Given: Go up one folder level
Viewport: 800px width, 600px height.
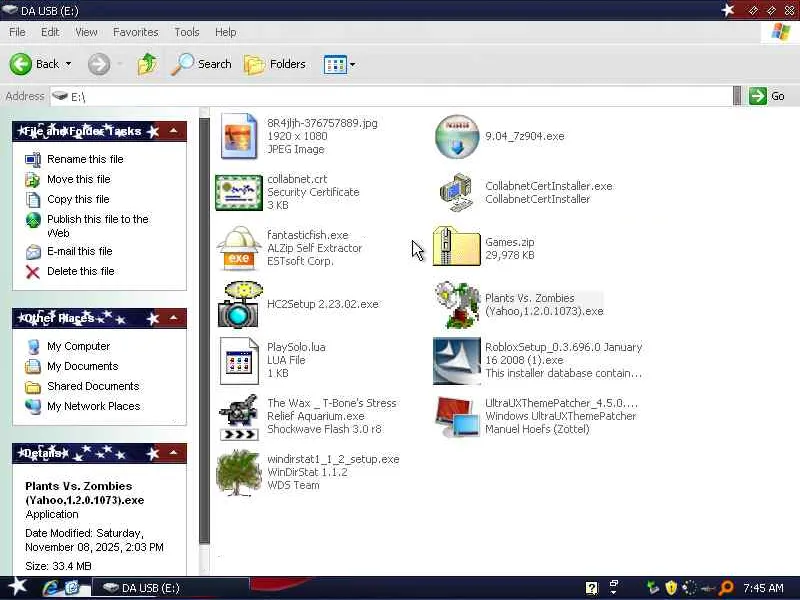Looking at the screenshot, I should pyautogui.click(x=147, y=64).
